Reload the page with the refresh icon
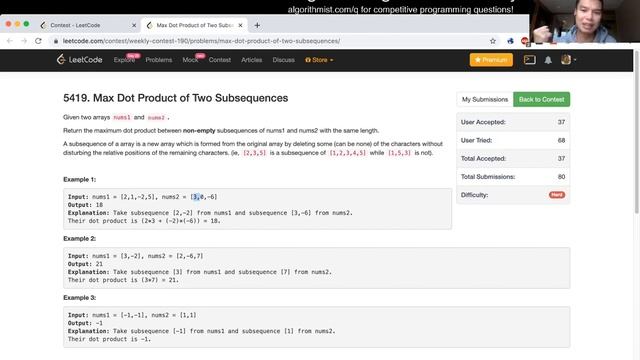The width and height of the screenshot is (640, 360). (x=38, y=41)
